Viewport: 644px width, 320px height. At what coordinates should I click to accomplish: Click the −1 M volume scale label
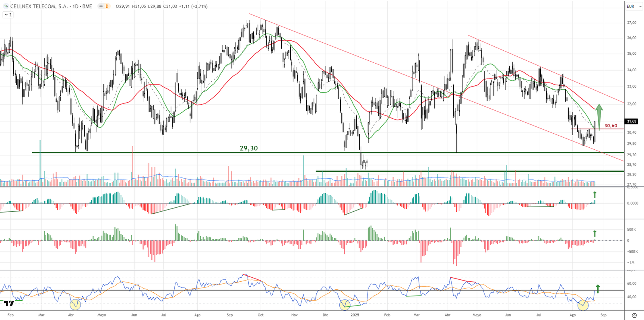click(x=631, y=263)
